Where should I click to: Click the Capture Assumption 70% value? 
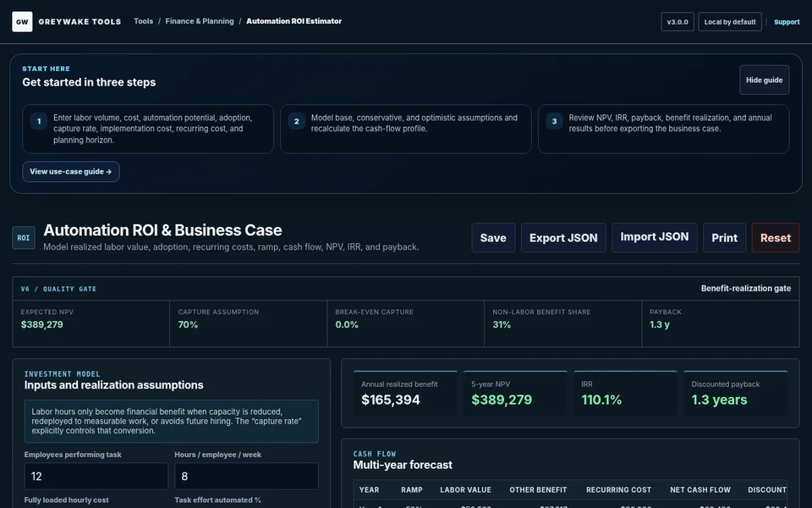[x=188, y=324]
